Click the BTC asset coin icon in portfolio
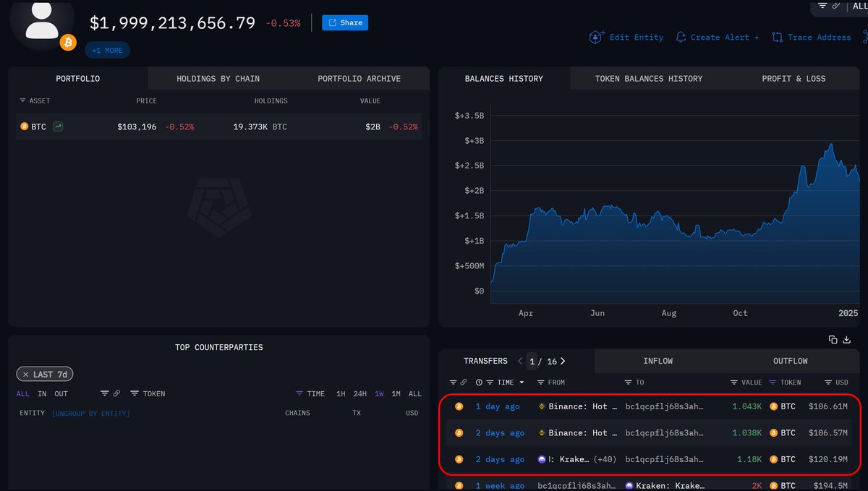This screenshot has width=868, height=491. pos(24,127)
